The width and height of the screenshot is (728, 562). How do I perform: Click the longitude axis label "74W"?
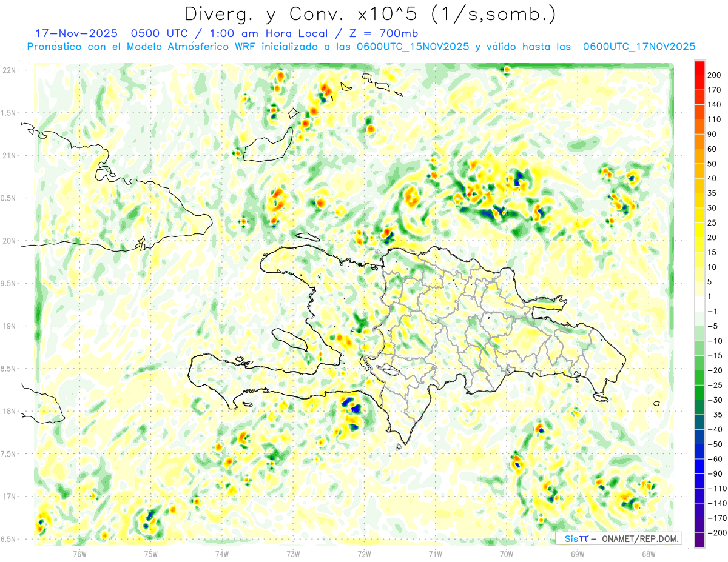click(x=221, y=554)
